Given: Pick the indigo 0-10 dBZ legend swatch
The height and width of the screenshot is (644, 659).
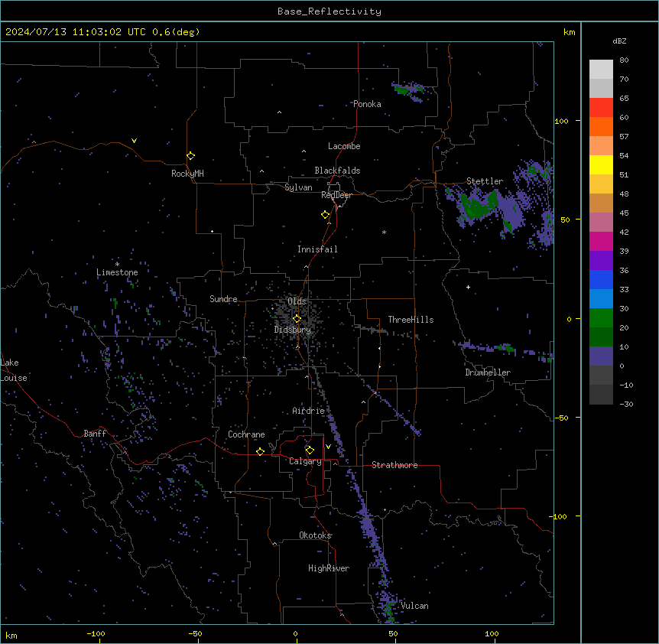Looking at the screenshot, I should click(601, 356).
